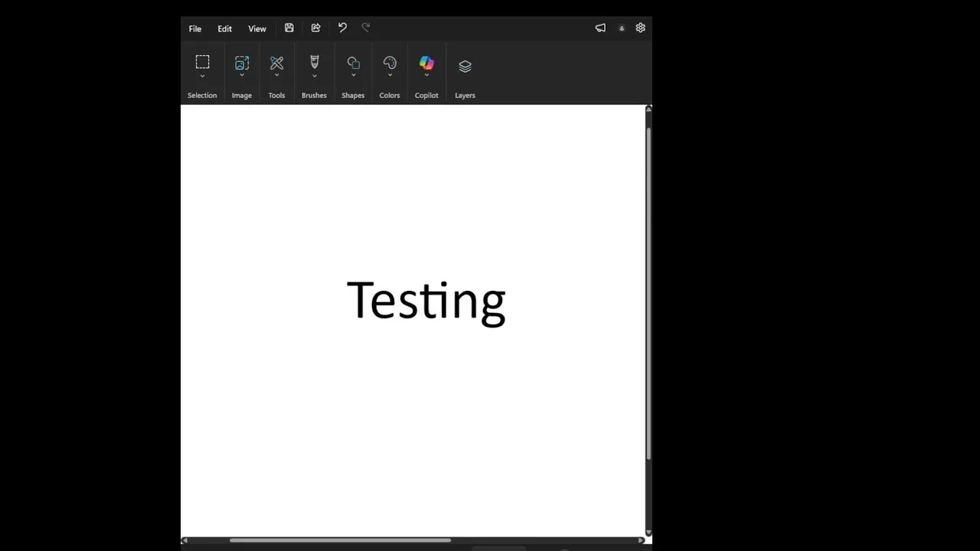Click the account profile icon
Image resolution: width=980 pixels, height=551 pixels.
[x=622, y=28]
